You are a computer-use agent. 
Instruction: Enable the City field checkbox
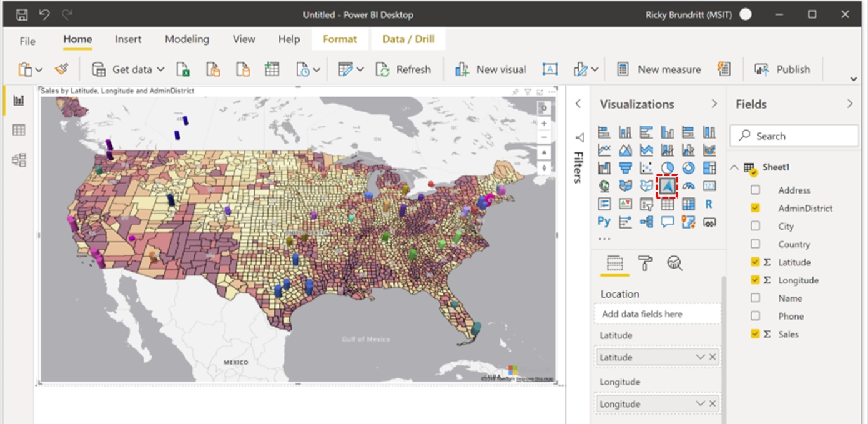(x=755, y=226)
